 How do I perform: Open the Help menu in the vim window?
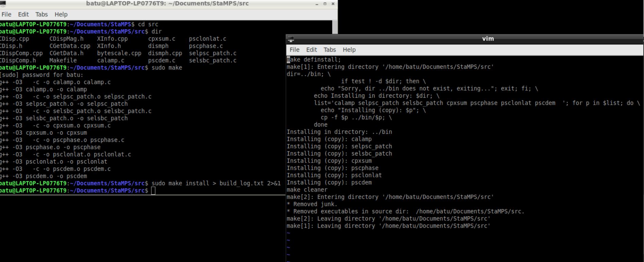(x=349, y=50)
